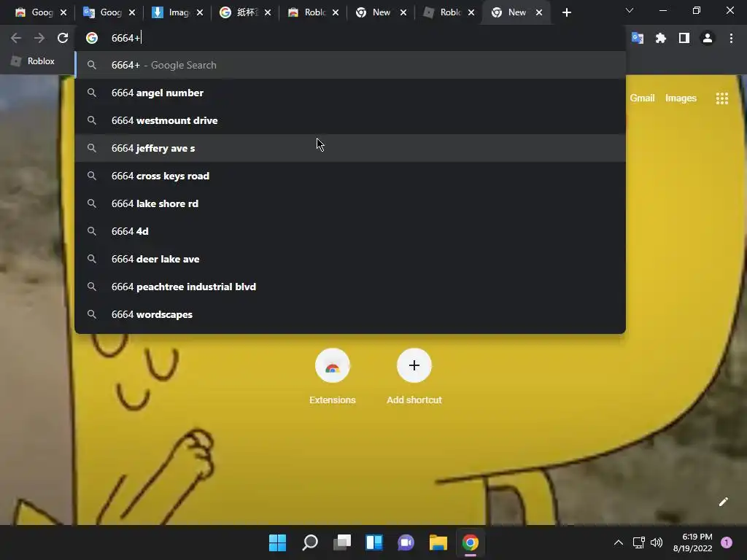Screen dimensions: 747x560
Task: Toggle the side panel icon
Action: (x=684, y=38)
